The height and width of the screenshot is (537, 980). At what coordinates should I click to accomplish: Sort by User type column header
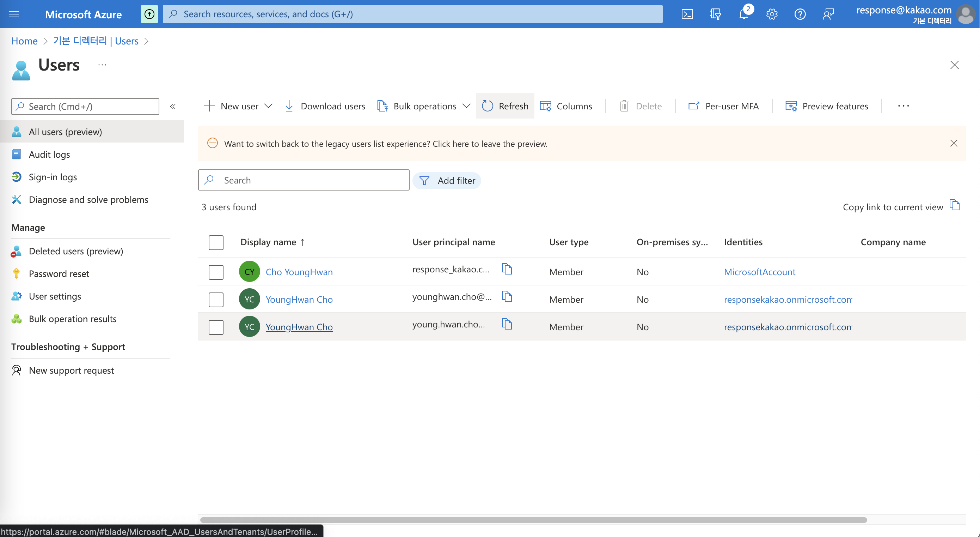(x=569, y=242)
